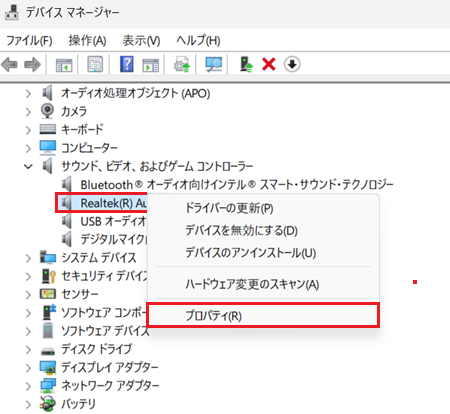Open the 操作(A) menu

pos(87,41)
